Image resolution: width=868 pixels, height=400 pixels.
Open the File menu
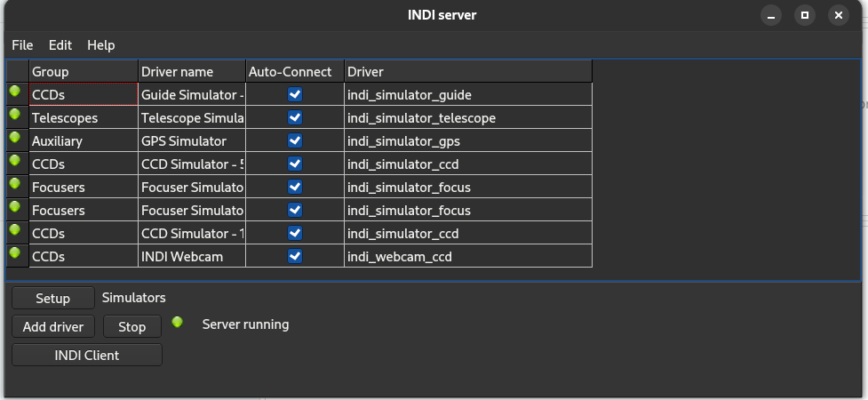point(22,45)
